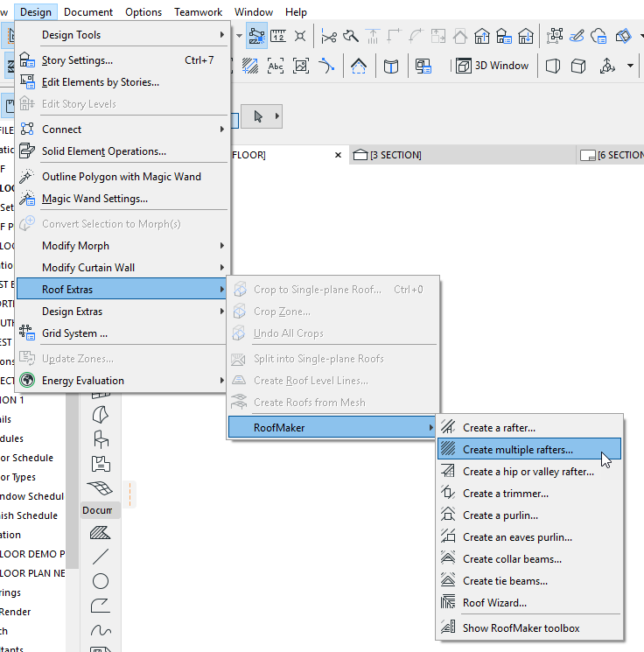The image size is (644, 652).
Task: Click the perspective box view icon
Action: pos(552,66)
